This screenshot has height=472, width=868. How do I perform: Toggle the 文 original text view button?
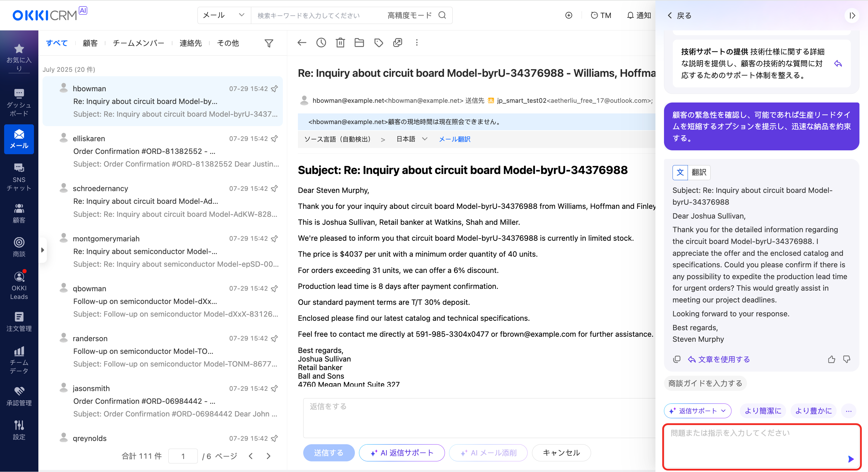[680, 172]
